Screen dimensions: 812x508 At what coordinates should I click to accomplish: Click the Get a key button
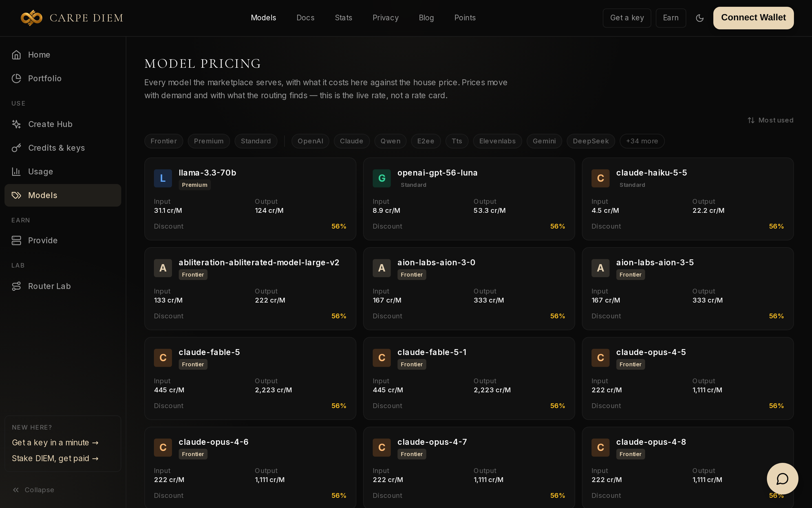pyautogui.click(x=627, y=18)
